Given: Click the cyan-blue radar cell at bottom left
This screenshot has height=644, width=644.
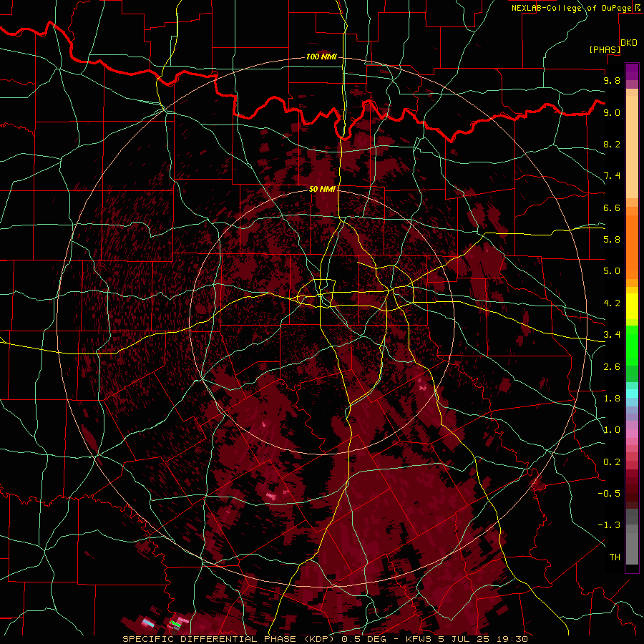Looking at the screenshot, I should (x=148, y=624).
